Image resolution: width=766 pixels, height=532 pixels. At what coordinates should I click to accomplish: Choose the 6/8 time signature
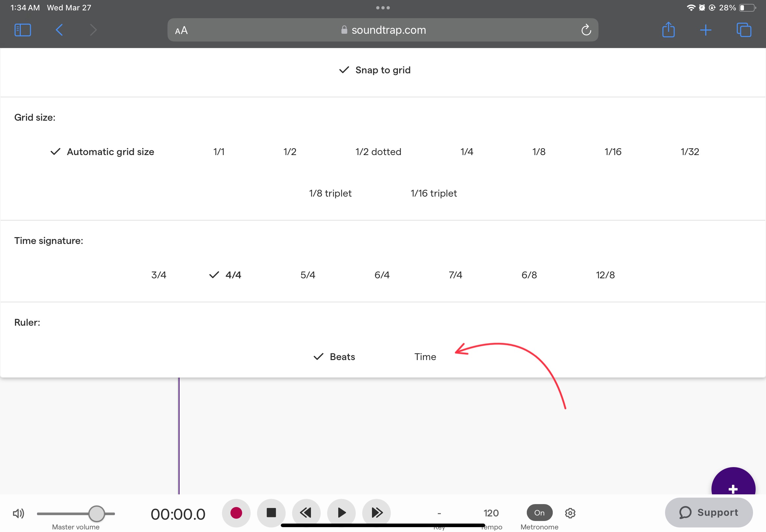pos(529,275)
